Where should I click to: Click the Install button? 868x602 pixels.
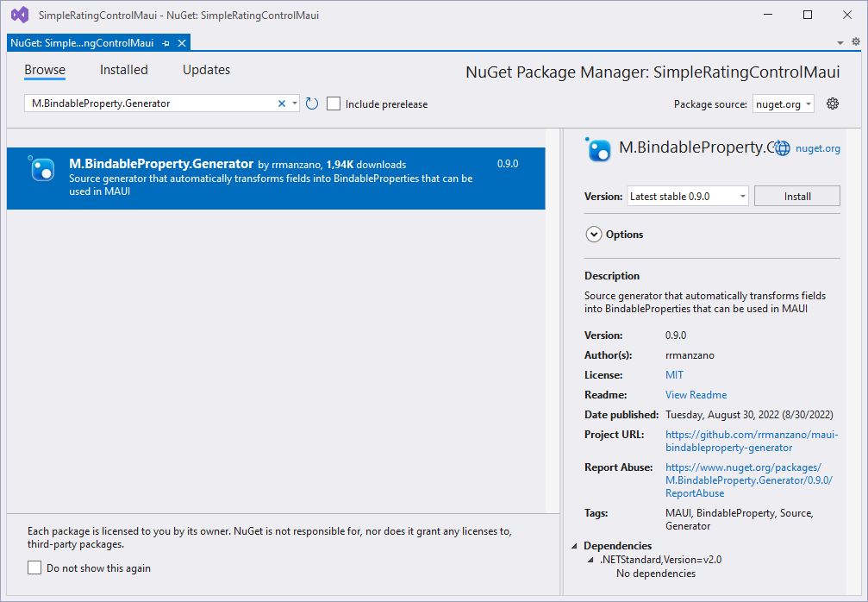pyautogui.click(x=796, y=197)
